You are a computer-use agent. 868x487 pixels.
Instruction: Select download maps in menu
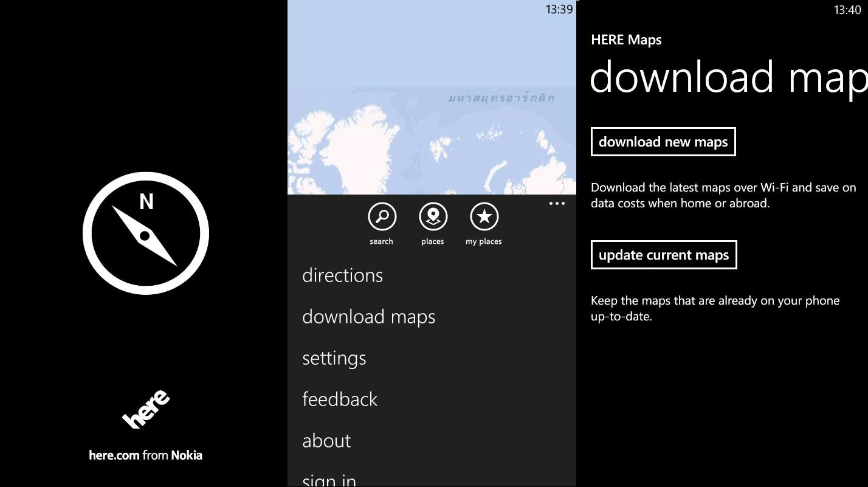pos(368,317)
